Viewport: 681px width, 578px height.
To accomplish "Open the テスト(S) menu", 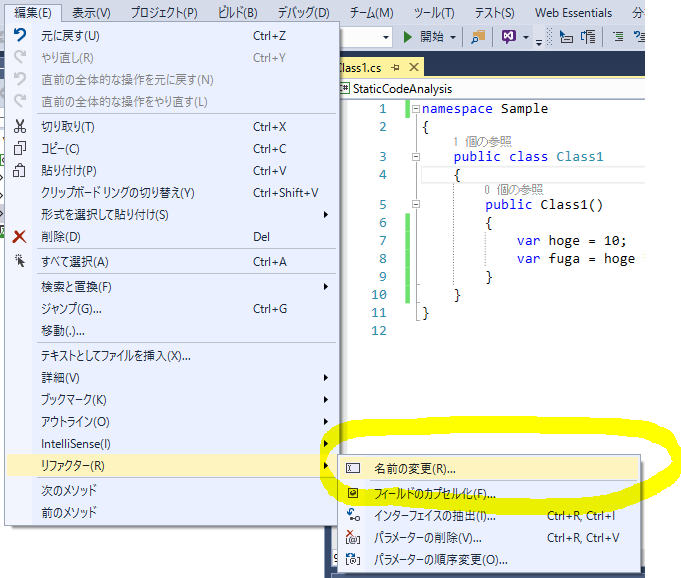I will 495,13.
